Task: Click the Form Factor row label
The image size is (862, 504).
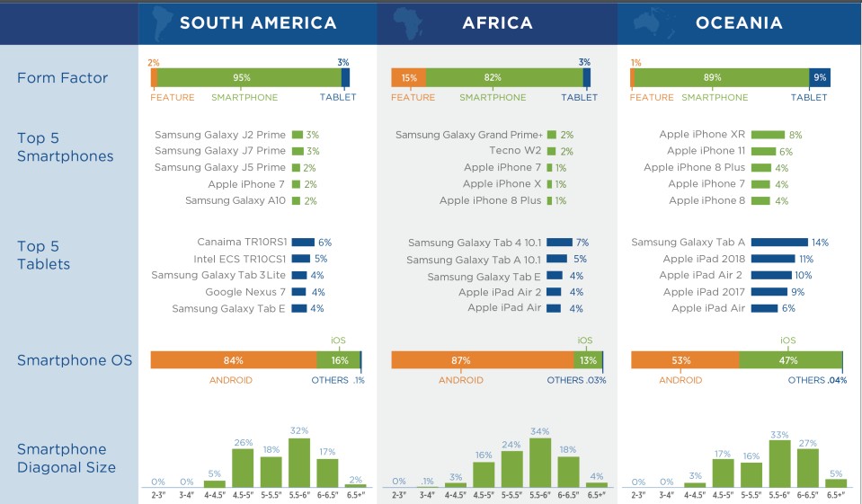Action: (x=62, y=78)
